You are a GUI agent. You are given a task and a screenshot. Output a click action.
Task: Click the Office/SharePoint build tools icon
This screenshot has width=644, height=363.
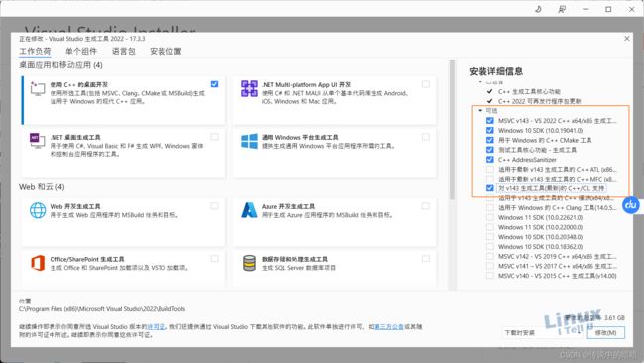(38, 263)
